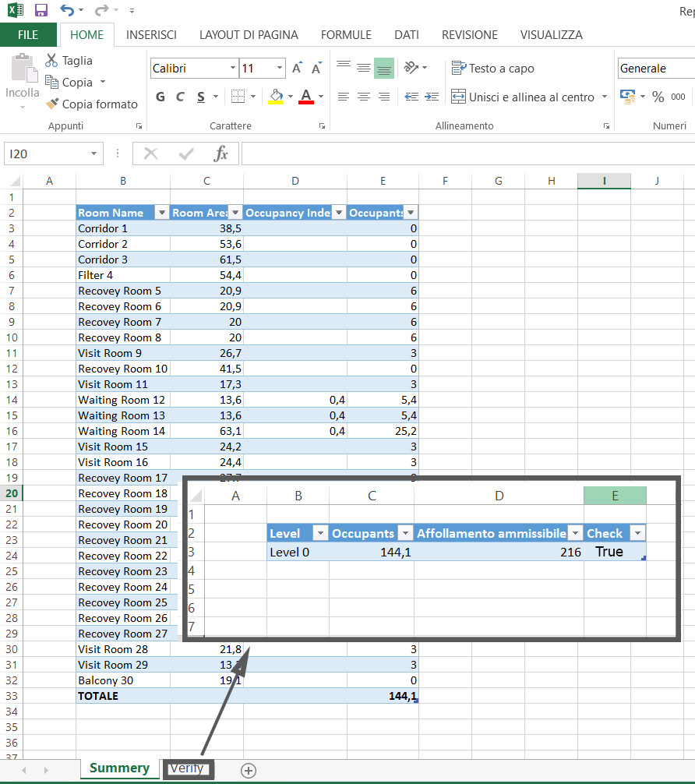Align text right icon
The height and width of the screenshot is (784, 695).
click(x=384, y=97)
